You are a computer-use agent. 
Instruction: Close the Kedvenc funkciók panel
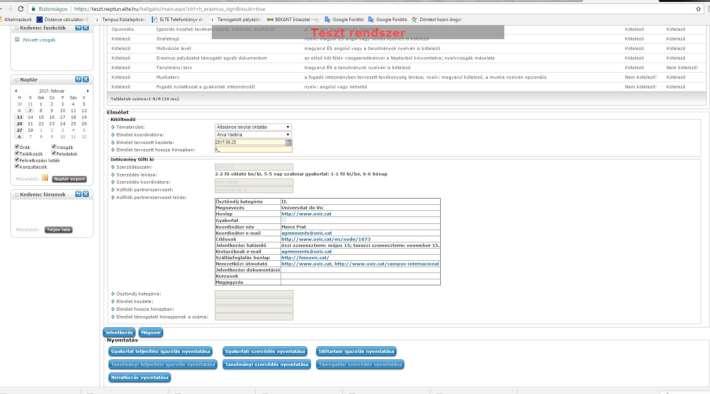[86, 28]
